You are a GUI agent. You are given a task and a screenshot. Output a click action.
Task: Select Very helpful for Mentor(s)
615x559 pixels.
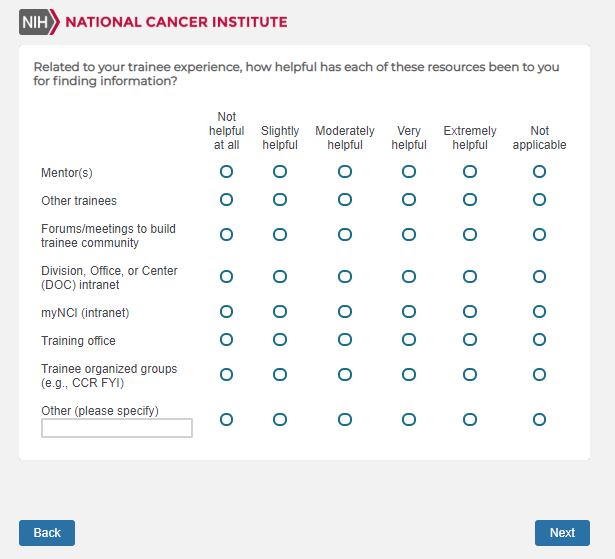[409, 172]
